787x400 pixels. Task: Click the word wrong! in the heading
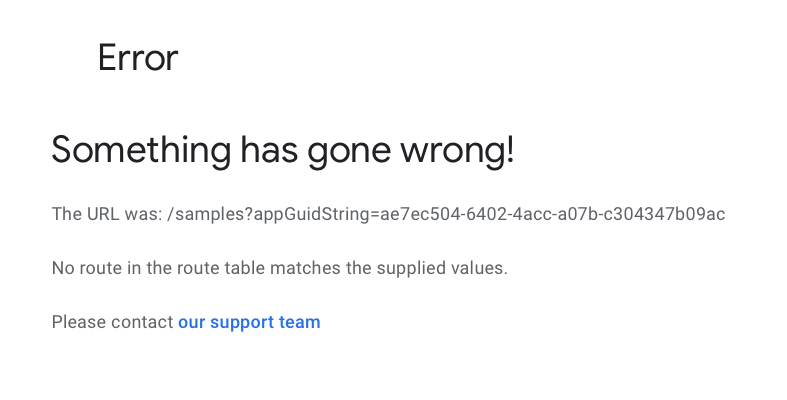[x=457, y=151]
